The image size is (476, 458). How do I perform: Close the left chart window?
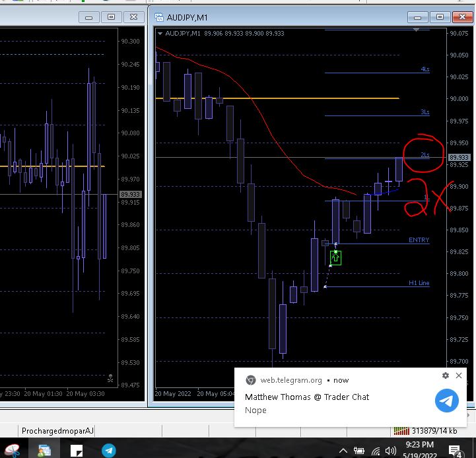pyautogui.click(x=133, y=17)
